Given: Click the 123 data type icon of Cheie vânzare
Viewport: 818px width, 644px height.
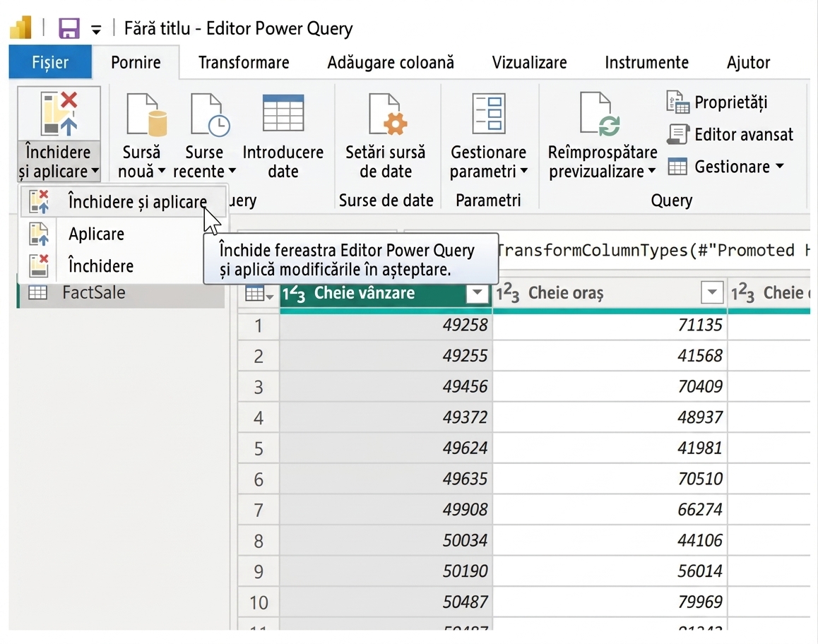Looking at the screenshot, I should tap(294, 294).
